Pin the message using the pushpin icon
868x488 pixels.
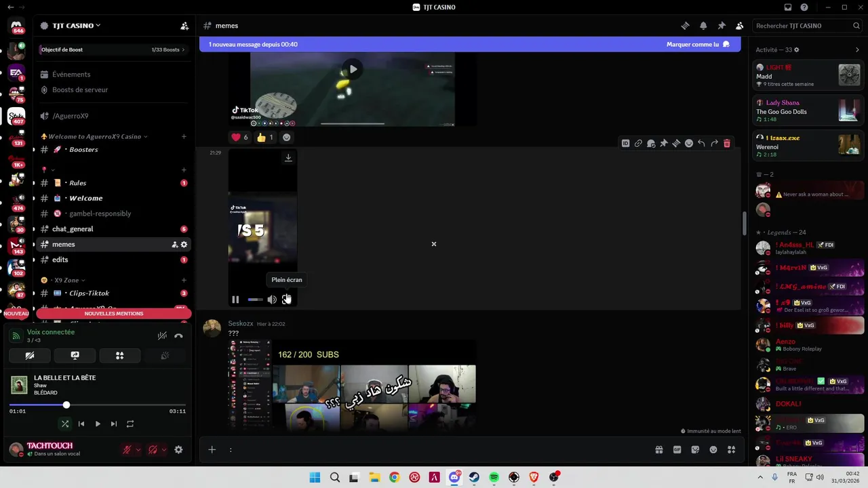click(664, 144)
